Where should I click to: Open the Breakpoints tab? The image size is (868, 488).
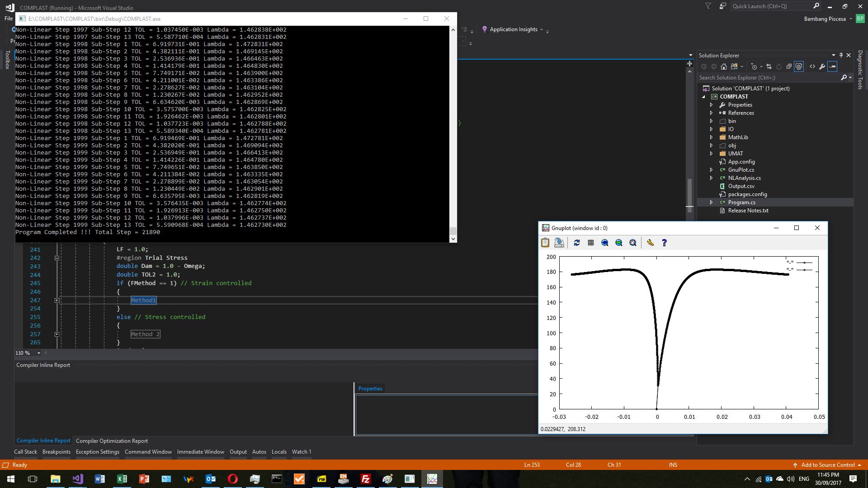tap(56, 452)
